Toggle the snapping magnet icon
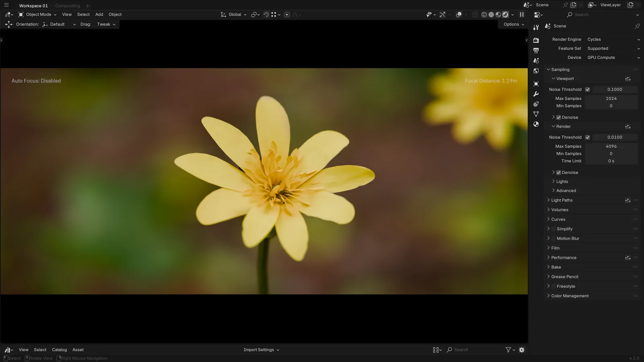The width and height of the screenshot is (644, 362). (266, 14)
